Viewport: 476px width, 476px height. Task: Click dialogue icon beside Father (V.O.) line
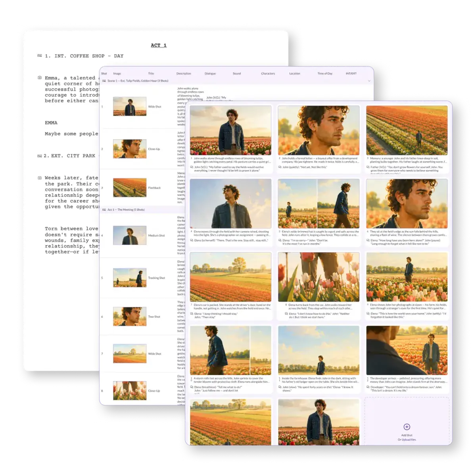click(368, 167)
